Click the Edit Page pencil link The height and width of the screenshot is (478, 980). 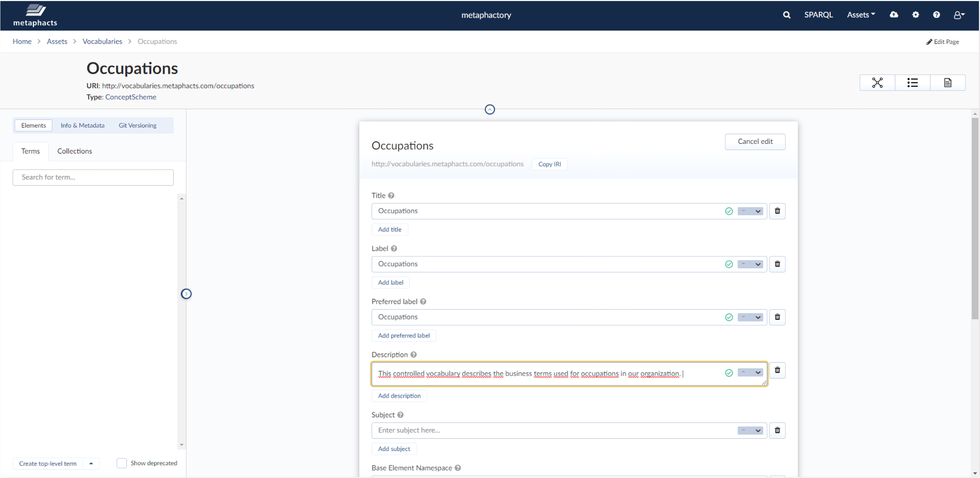pos(942,42)
